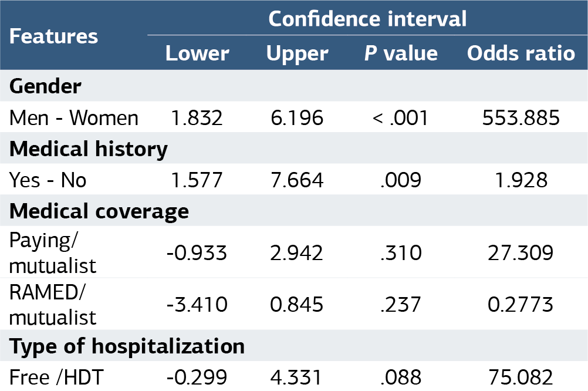
Task: Click the Upper column header
Action: 298,53
